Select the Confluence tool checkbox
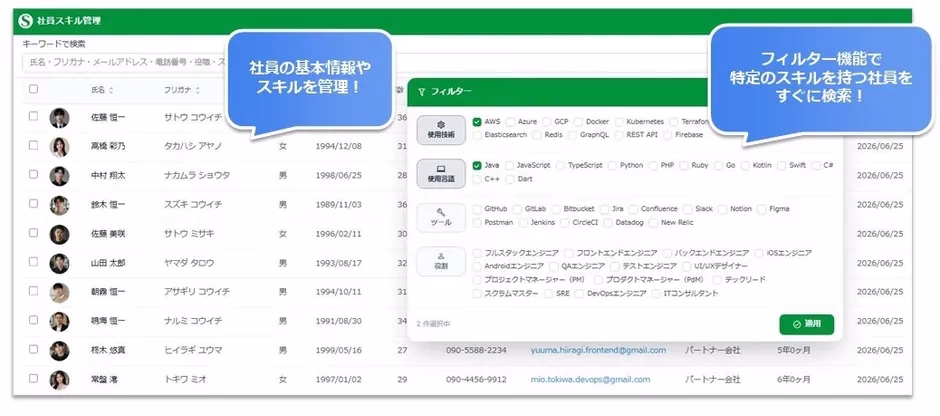Screen dimensions: 940x416 (634, 209)
